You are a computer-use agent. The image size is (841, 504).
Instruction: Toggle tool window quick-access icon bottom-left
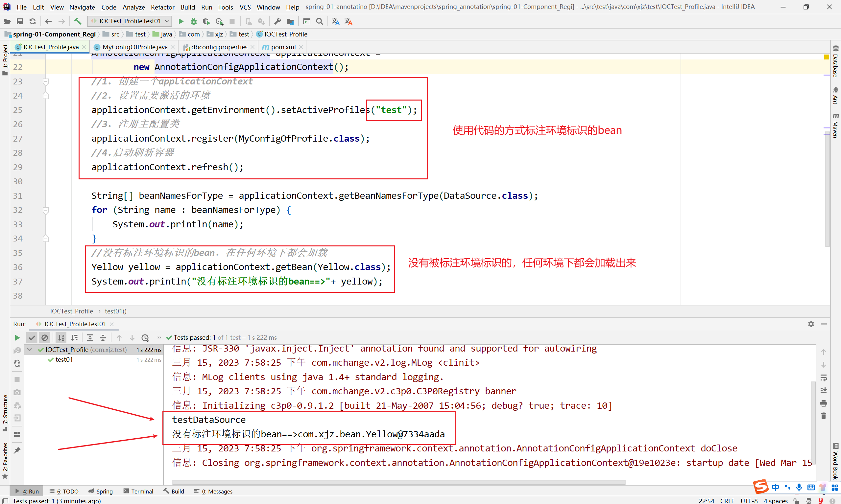click(x=5, y=501)
